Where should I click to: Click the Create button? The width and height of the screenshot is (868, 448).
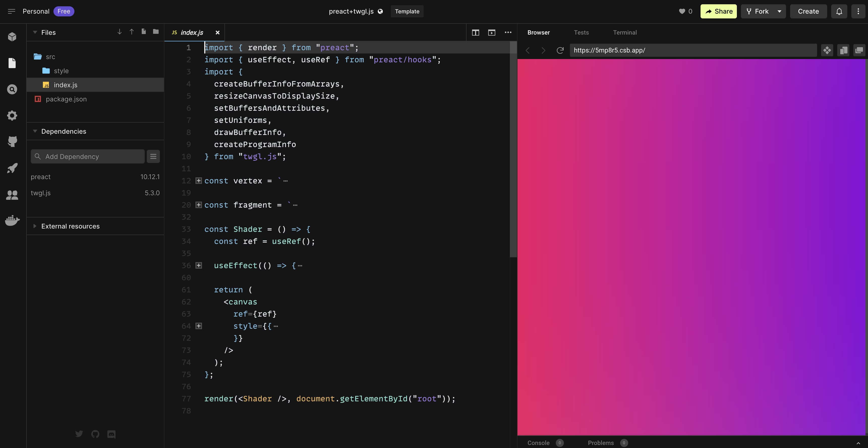coord(808,11)
